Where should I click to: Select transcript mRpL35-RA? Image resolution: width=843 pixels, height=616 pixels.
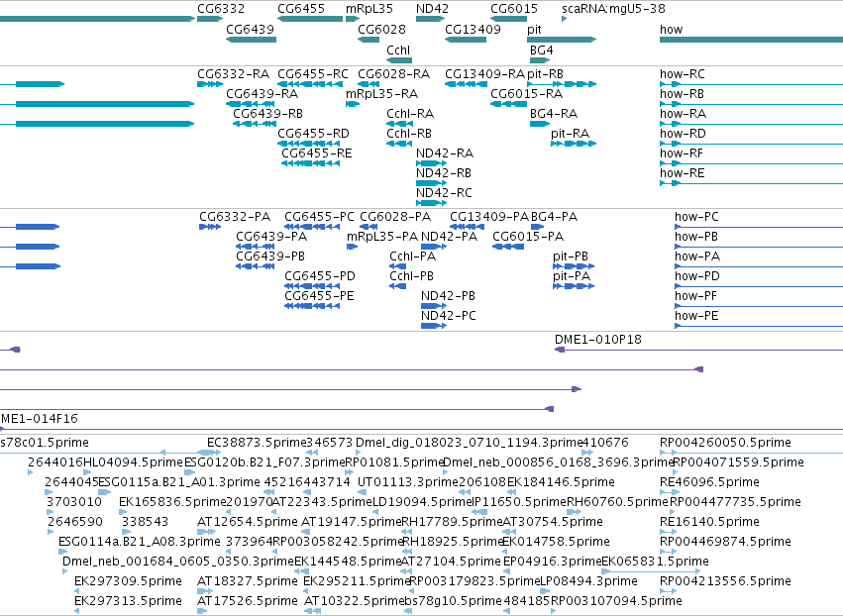(381, 93)
